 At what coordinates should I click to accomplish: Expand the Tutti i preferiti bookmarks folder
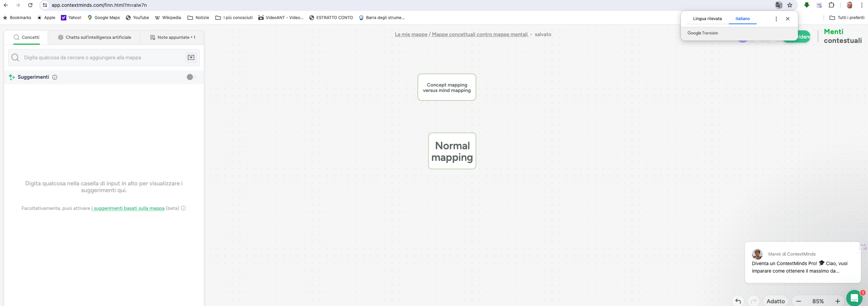pos(847,18)
